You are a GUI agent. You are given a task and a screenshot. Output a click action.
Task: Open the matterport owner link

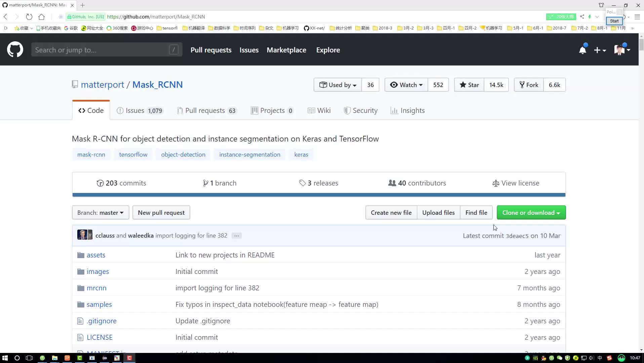click(x=103, y=85)
